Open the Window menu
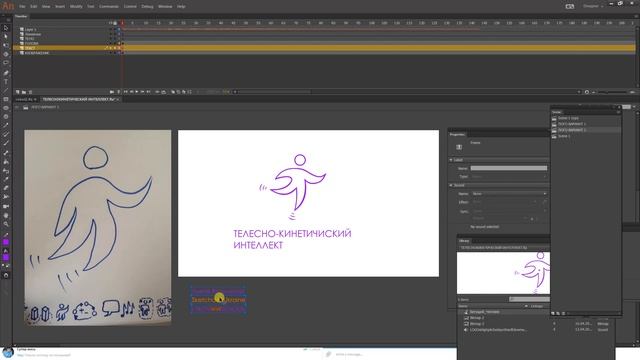The image size is (640, 360). click(x=165, y=7)
